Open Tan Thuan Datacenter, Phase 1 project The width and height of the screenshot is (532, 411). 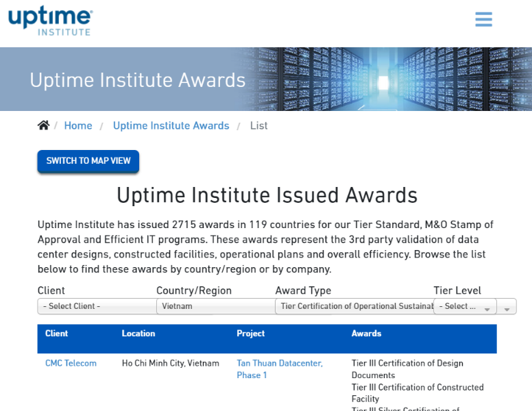[279, 369]
